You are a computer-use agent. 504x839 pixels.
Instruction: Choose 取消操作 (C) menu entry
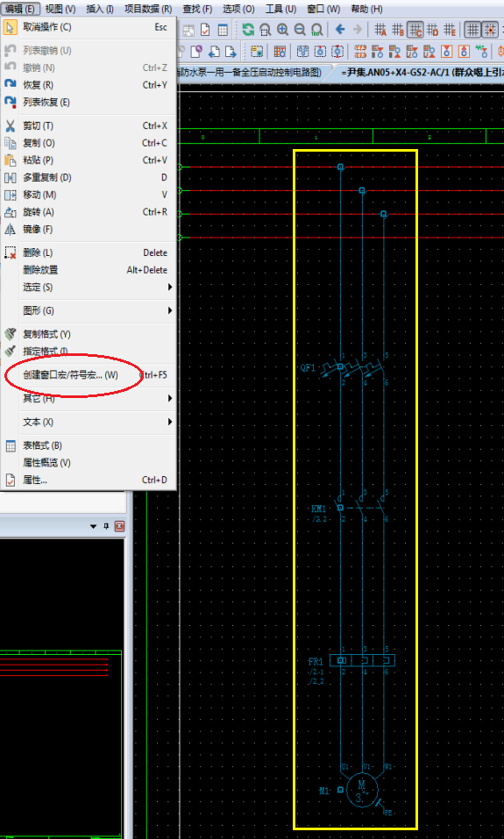(x=89, y=27)
